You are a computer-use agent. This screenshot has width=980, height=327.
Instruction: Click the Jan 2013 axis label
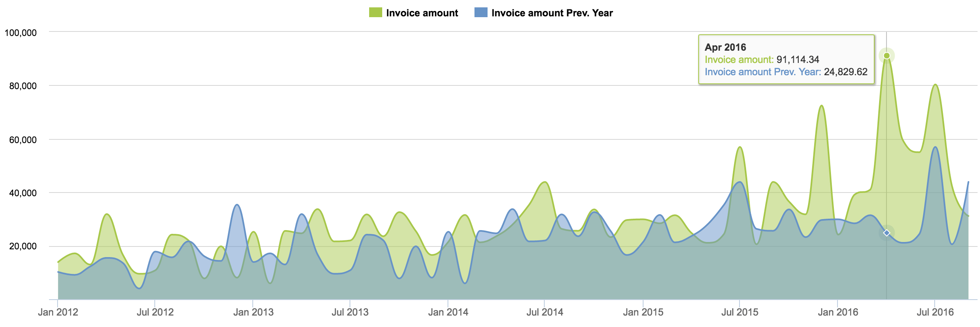pyautogui.click(x=253, y=312)
